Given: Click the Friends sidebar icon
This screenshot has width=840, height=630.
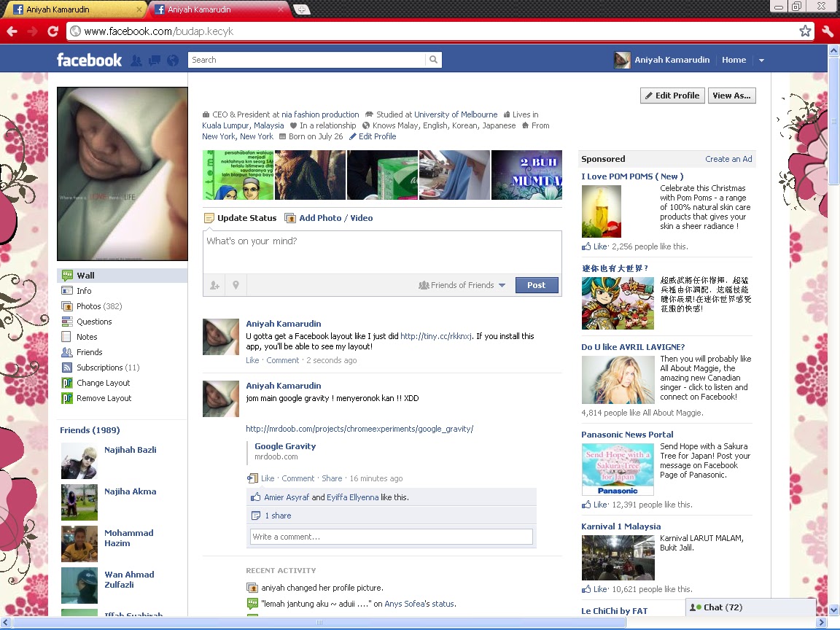Looking at the screenshot, I should tap(67, 352).
